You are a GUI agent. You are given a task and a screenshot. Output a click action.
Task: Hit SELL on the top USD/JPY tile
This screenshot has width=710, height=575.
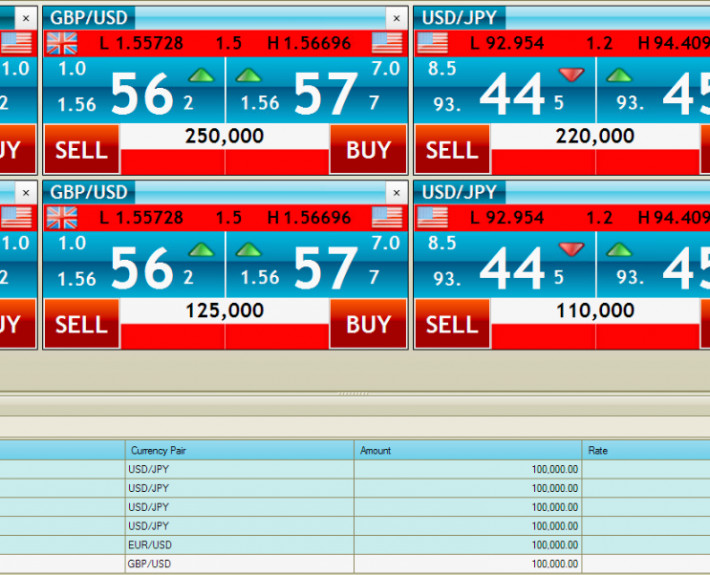(452, 150)
